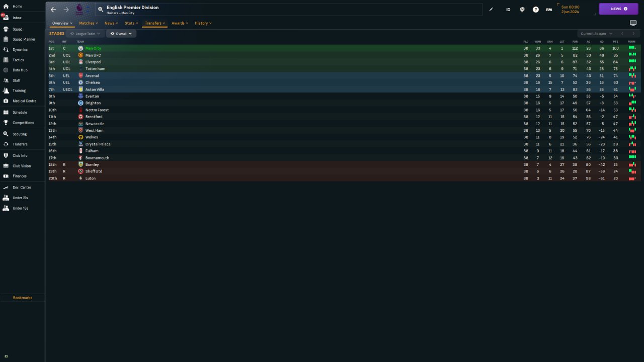Click the purple NEWS continue button

pos(618,9)
